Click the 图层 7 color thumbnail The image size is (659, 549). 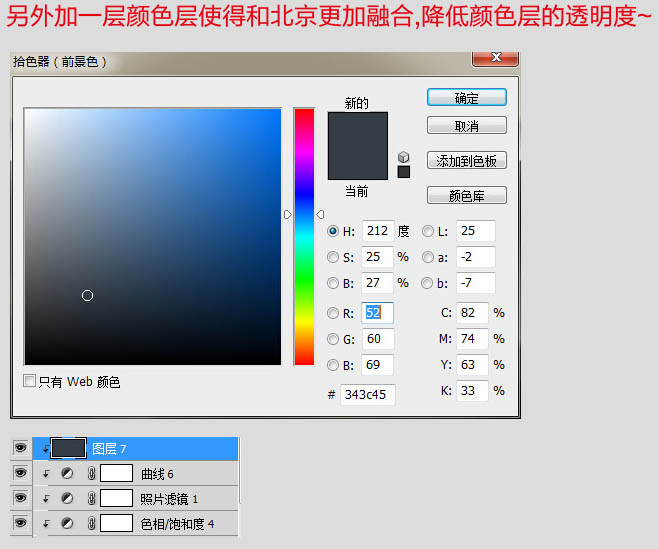[x=69, y=448]
